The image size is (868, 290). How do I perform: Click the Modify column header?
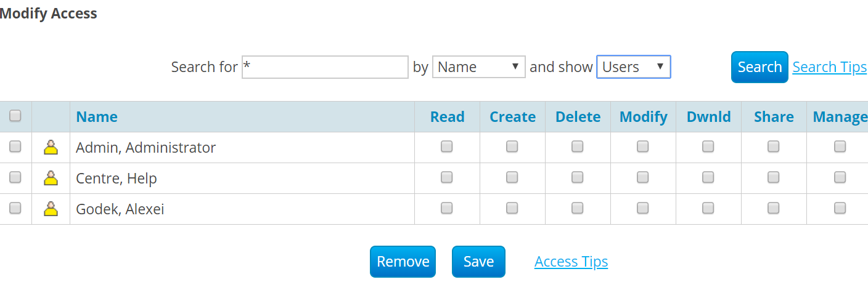click(x=643, y=117)
